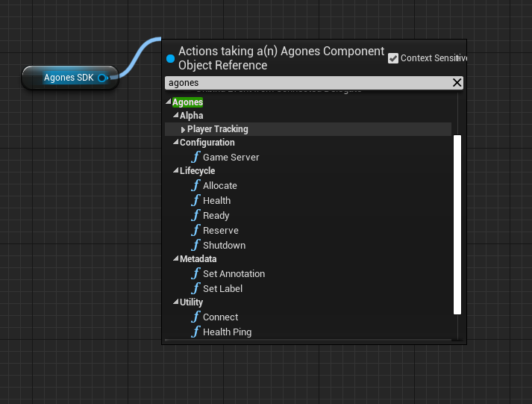This screenshot has height=404, width=532.
Task: Click the function icon next to Connect
Action: pyautogui.click(x=196, y=317)
